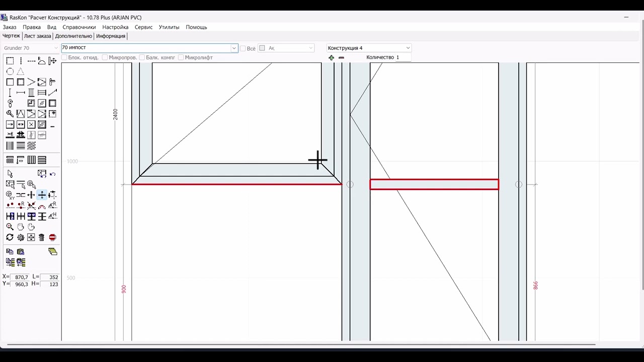
Task: Switch to the Информация tab
Action: (111, 36)
